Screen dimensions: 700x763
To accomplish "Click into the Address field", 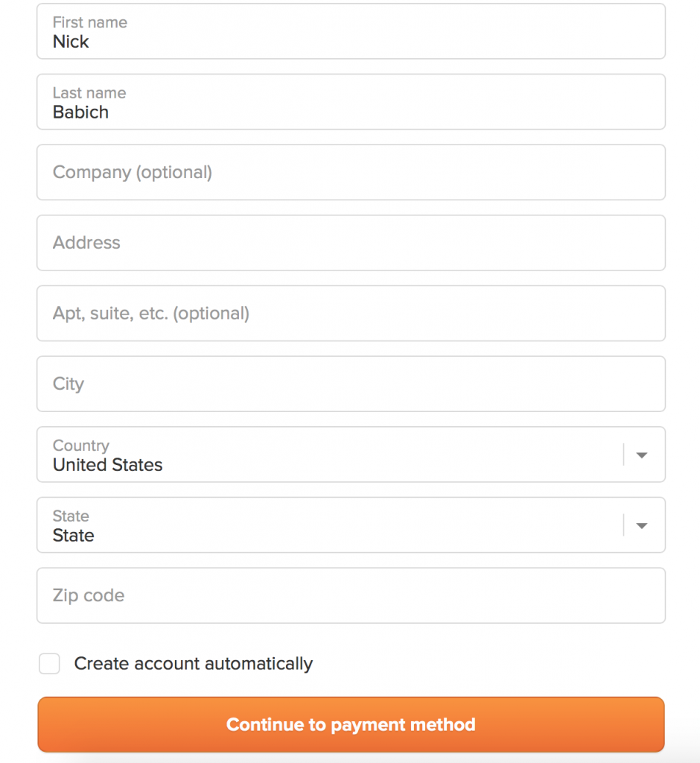I will pyautogui.click(x=350, y=243).
